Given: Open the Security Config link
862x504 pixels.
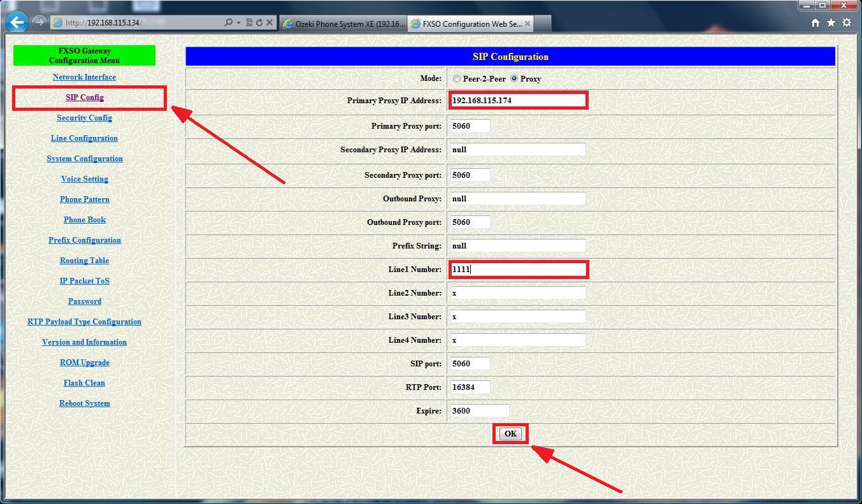Looking at the screenshot, I should pos(84,118).
